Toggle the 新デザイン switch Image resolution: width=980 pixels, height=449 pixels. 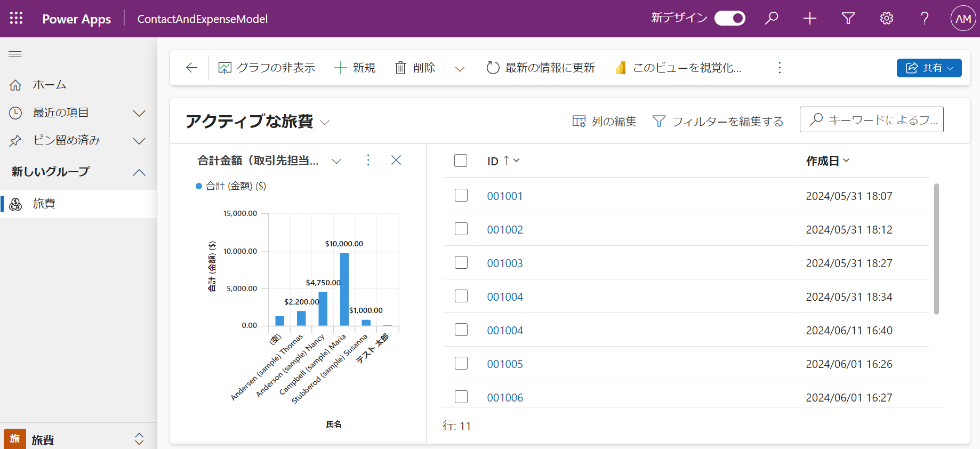[730, 19]
